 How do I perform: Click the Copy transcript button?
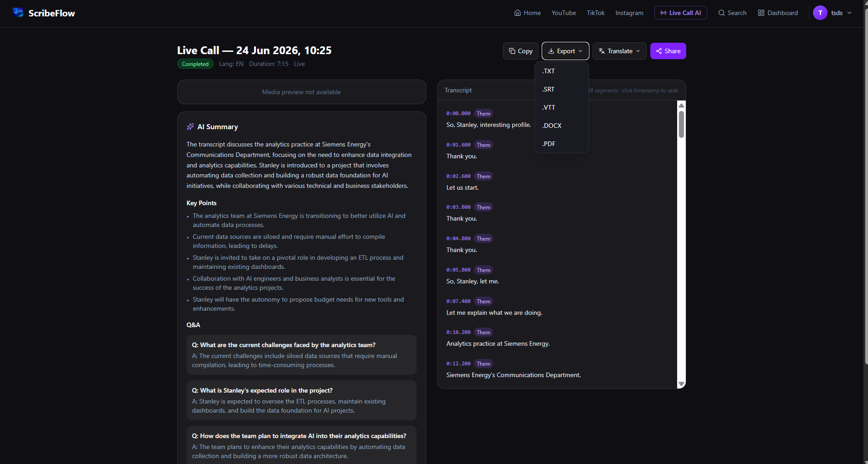click(520, 51)
